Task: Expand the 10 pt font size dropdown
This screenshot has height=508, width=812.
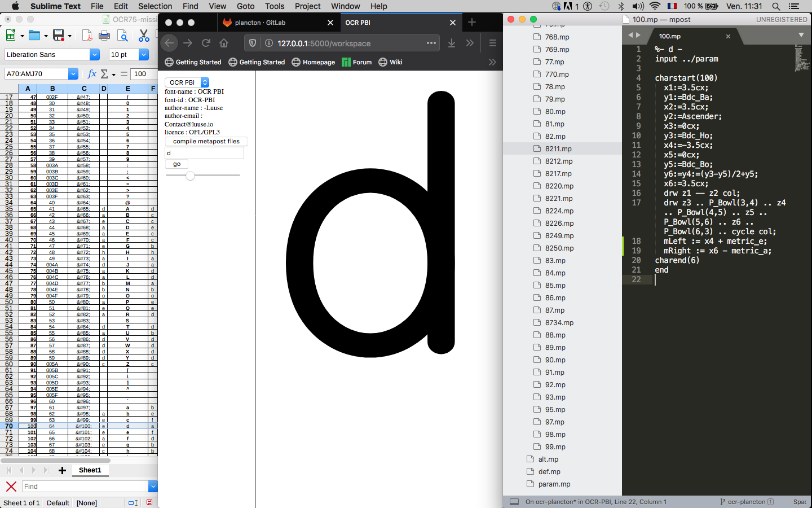Action: click(144, 55)
